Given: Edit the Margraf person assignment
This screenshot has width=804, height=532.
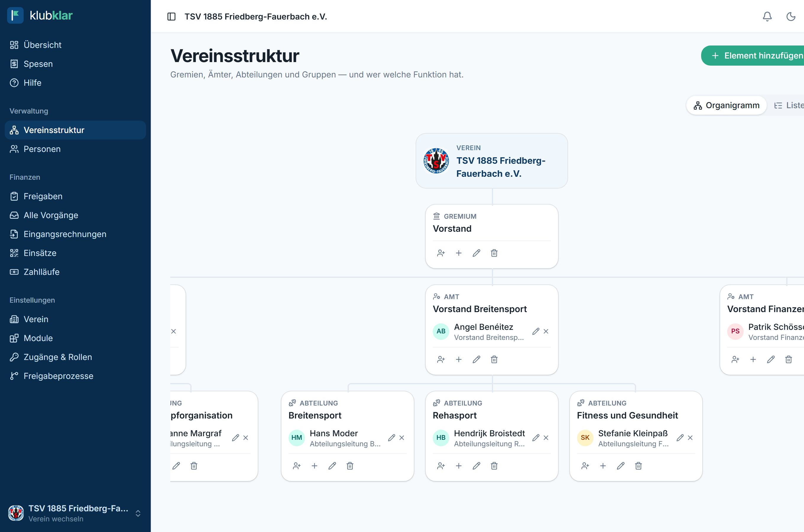Looking at the screenshot, I should [x=235, y=438].
